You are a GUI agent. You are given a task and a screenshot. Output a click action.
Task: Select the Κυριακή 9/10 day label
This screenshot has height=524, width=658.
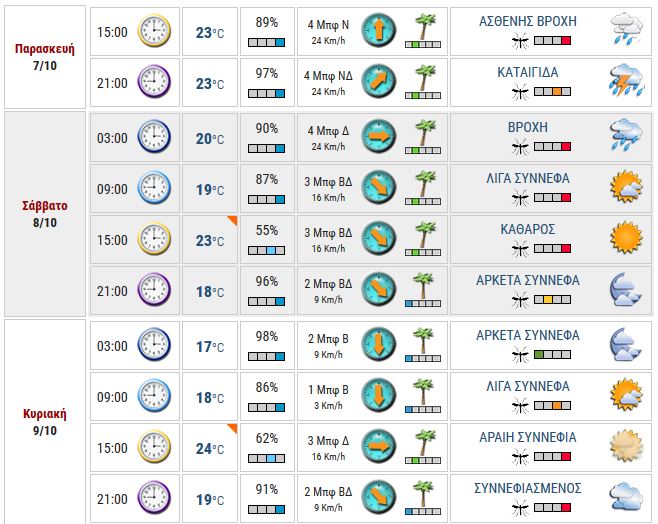click(44, 420)
